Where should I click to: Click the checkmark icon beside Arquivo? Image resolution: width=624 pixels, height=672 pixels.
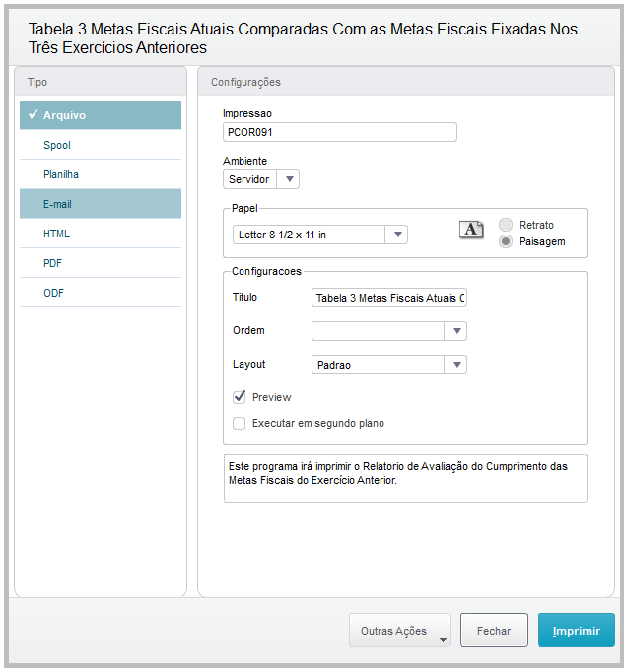(x=33, y=115)
